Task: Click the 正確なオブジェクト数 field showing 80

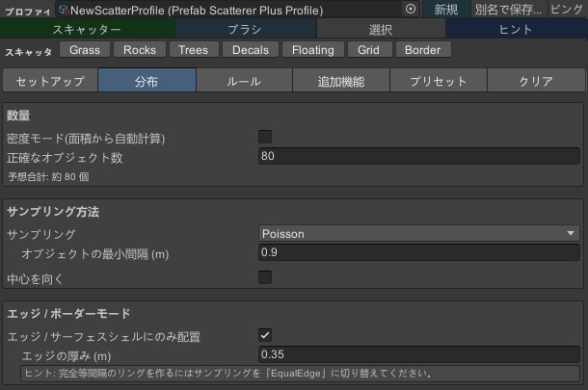Action: click(x=419, y=156)
